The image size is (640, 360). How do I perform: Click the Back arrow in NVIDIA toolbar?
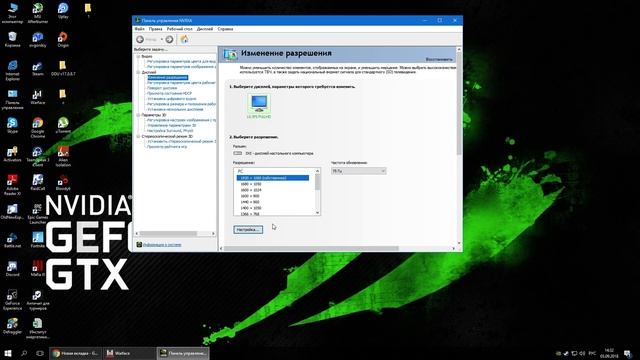pyautogui.click(x=140, y=39)
